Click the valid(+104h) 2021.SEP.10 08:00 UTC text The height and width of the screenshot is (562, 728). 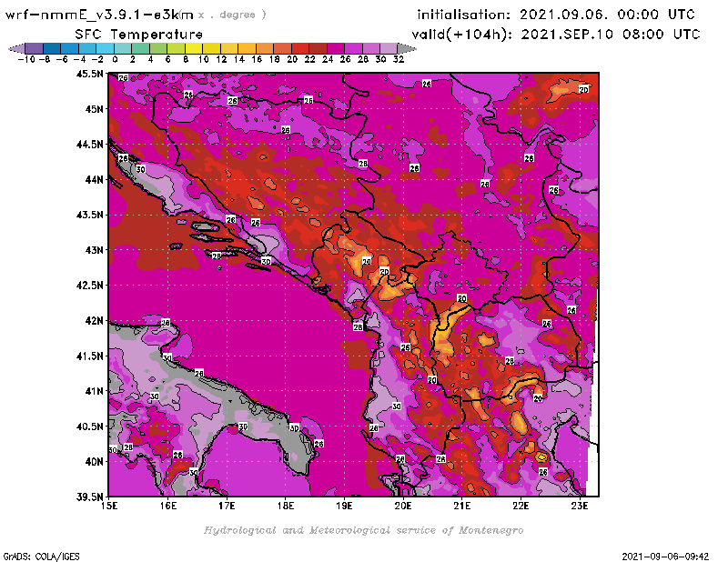click(x=556, y=35)
